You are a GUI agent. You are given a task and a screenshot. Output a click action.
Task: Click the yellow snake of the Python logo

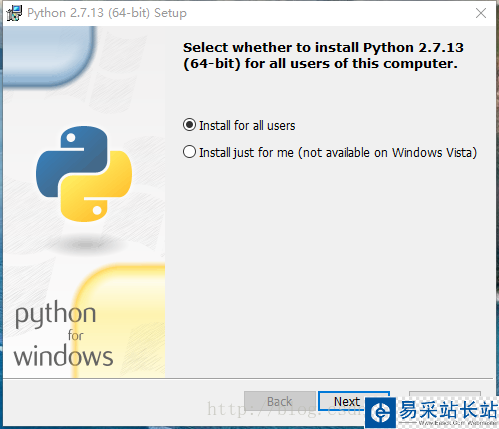(x=96, y=186)
